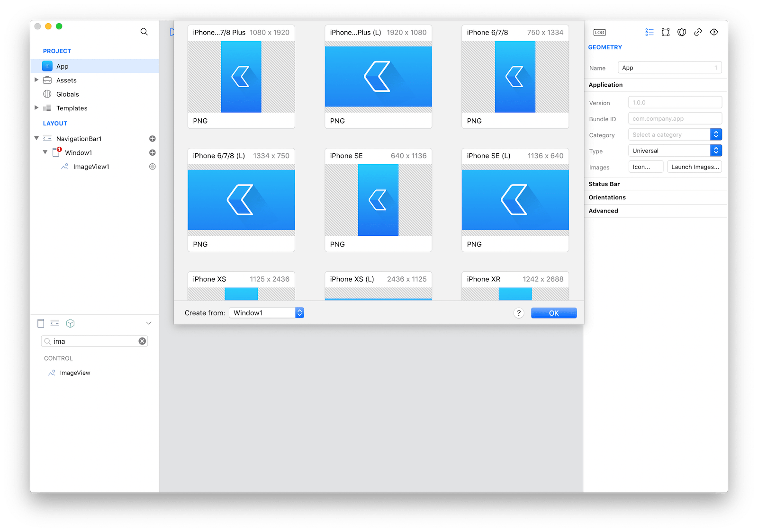Select the Window1 icon with red badge
Viewport: 758px width, 532px height.
click(56, 152)
